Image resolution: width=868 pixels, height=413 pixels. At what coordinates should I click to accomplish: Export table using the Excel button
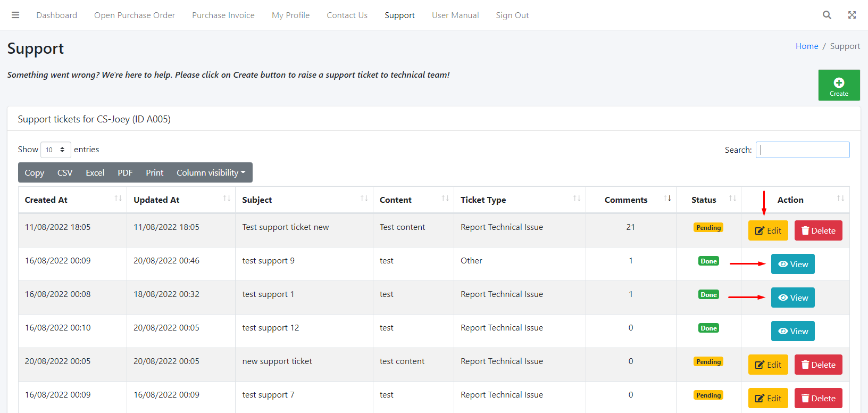point(95,172)
